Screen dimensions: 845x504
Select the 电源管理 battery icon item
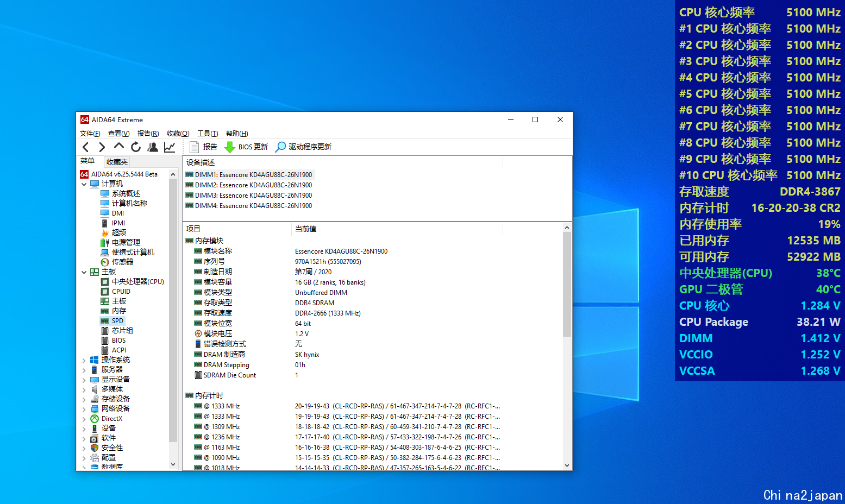(105, 242)
